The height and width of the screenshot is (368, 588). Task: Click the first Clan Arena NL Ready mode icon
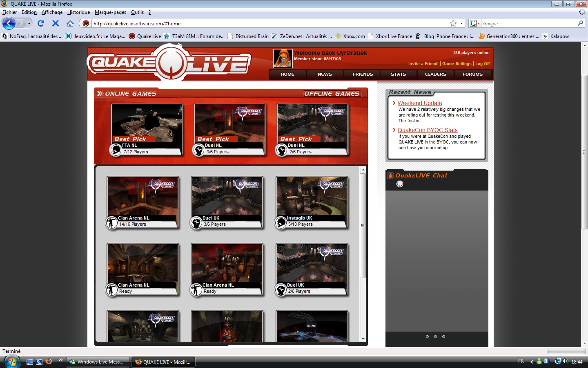(111, 289)
